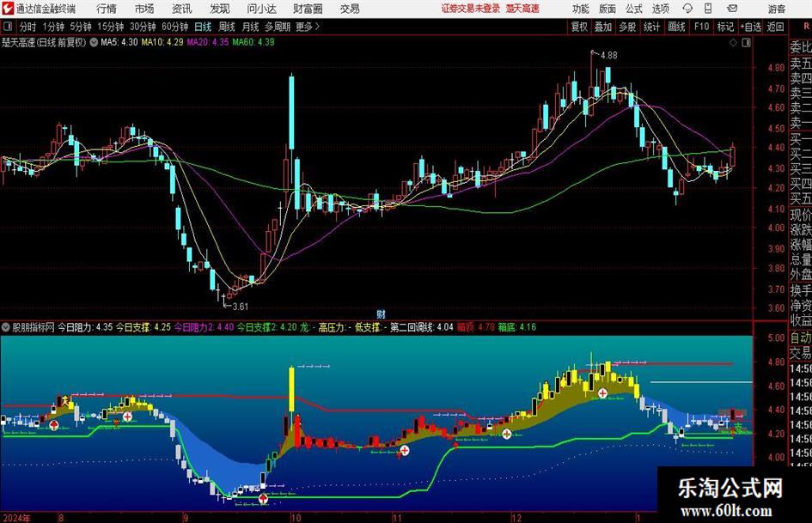812x523 pixels.
Task: Switch to the 15分钟 period tab
Action: [110, 27]
